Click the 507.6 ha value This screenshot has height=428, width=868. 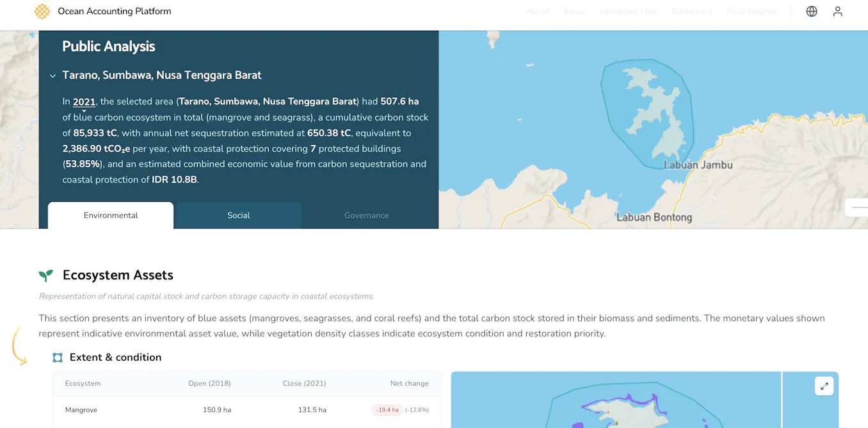click(x=399, y=102)
